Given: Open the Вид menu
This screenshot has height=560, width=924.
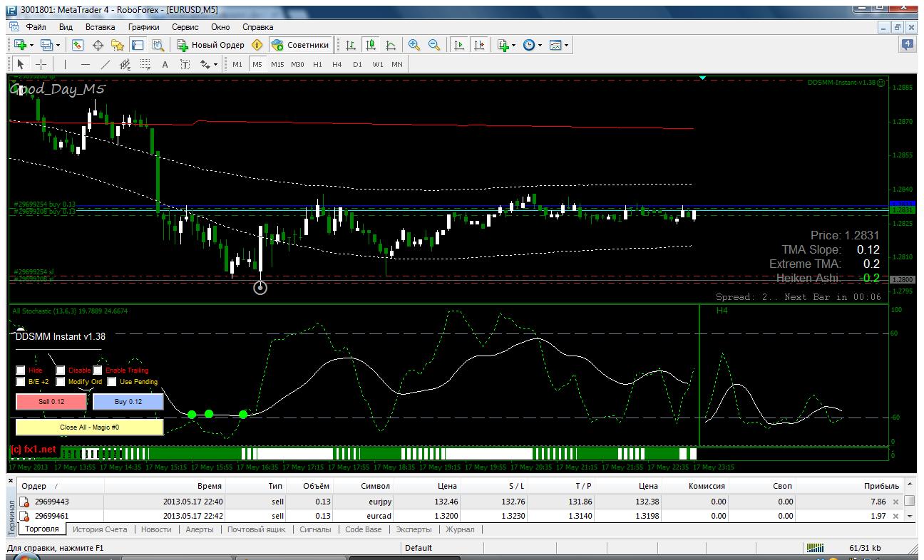Looking at the screenshot, I should (x=66, y=26).
